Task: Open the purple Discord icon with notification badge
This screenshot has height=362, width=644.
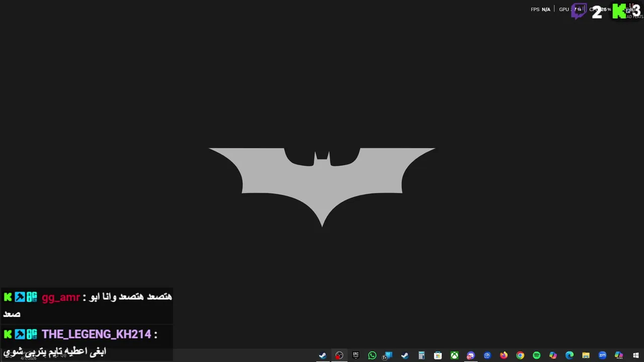Action: [x=470, y=355]
